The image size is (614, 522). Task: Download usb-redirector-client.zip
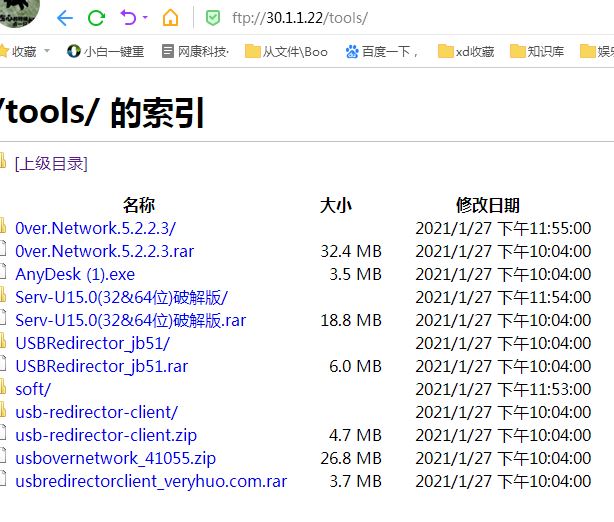click(106, 435)
